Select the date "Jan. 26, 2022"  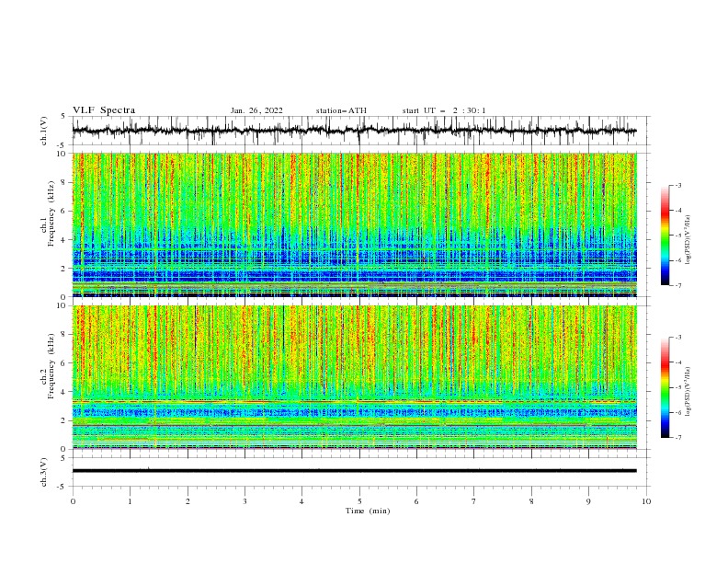256,110
